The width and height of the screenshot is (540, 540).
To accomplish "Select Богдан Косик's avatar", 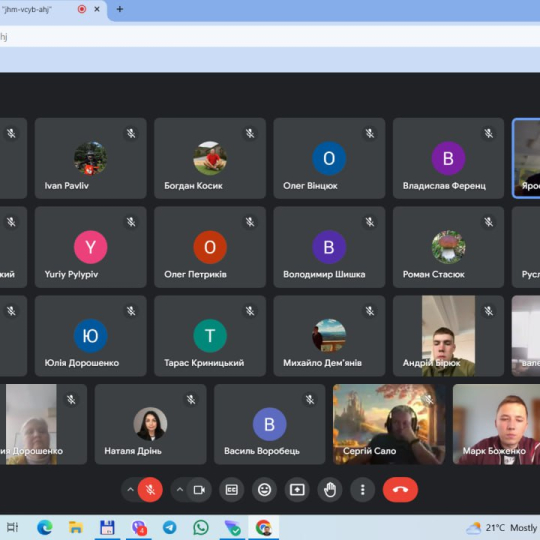I will point(210,158).
